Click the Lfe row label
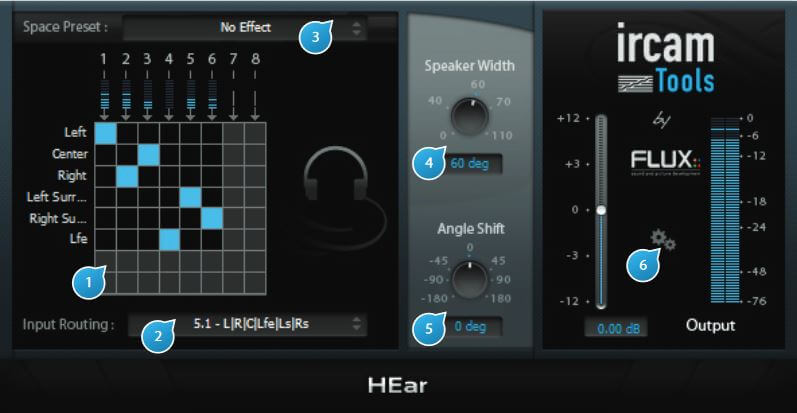The width and height of the screenshot is (797, 413). click(78, 238)
